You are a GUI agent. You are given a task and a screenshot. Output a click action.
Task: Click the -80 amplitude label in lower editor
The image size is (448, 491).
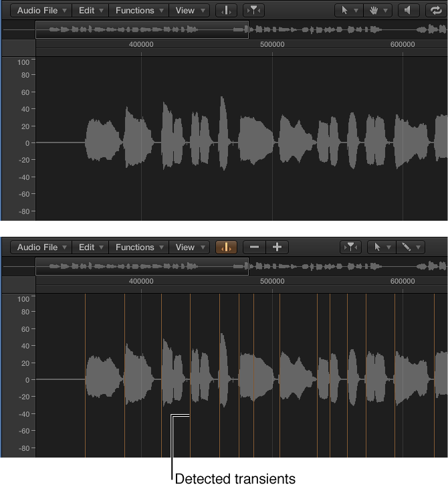pyautogui.click(x=24, y=448)
